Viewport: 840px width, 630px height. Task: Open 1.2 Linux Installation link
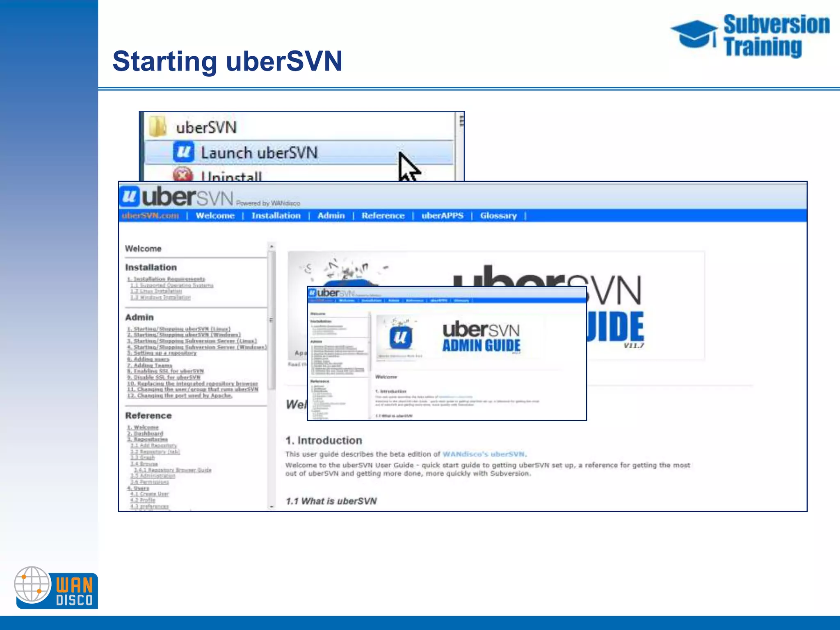156,291
